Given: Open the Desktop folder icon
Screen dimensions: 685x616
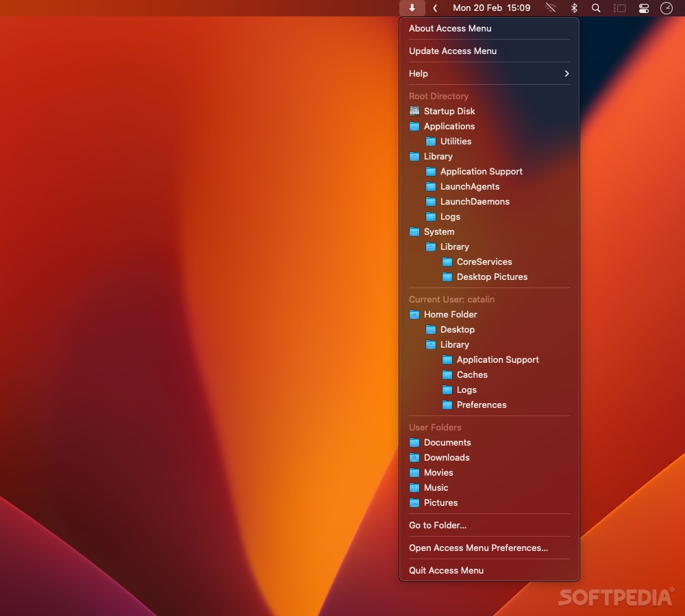Looking at the screenshot, I should pos(431,330).
